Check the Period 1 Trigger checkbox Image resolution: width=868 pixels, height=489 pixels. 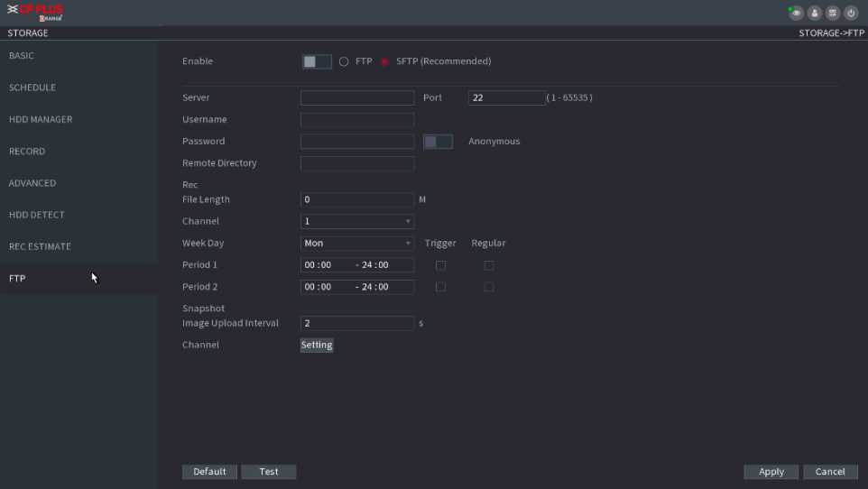click(x=440, y=265)
